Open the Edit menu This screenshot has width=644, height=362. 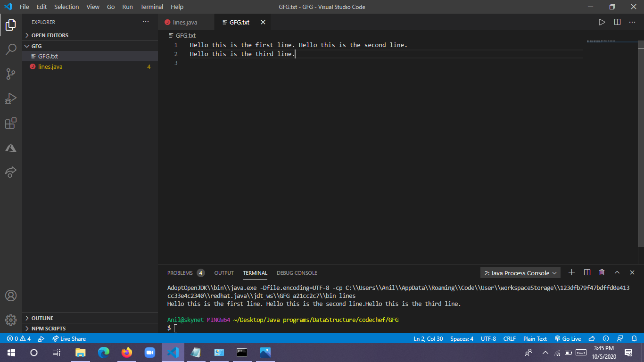41,7
